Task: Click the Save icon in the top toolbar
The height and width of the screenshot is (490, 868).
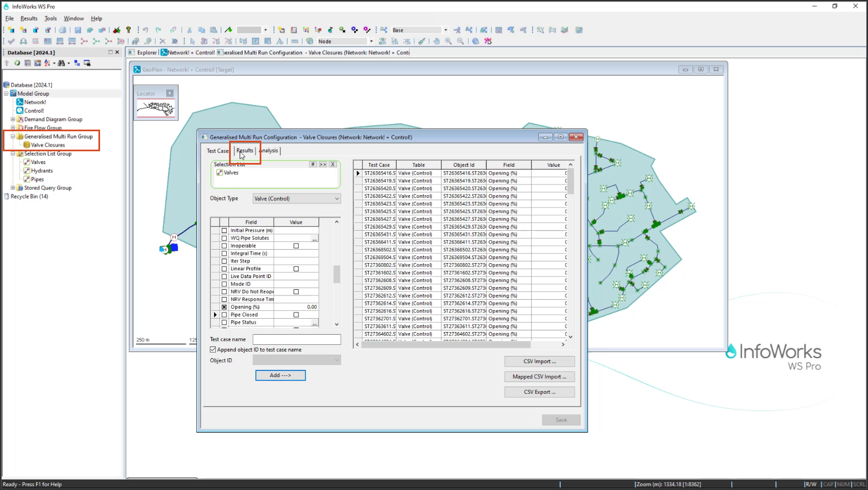Action: (x=78, y=30)
